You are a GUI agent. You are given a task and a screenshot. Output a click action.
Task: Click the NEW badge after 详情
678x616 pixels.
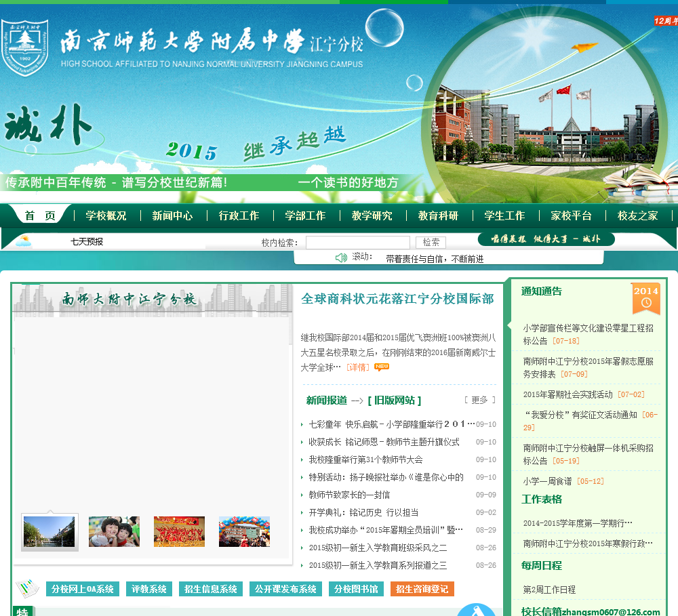coord(382,367)
